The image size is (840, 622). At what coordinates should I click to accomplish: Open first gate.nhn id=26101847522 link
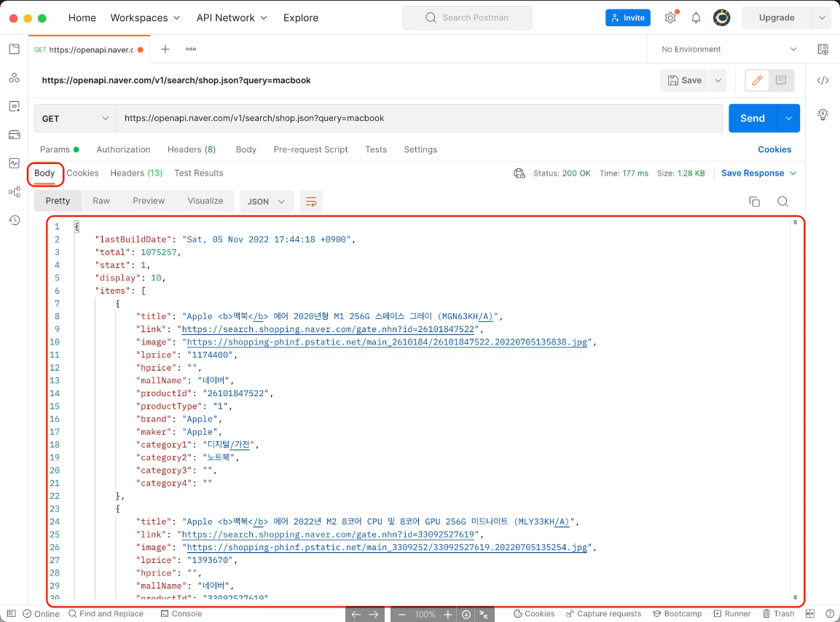pyautogui.click(x=328, y=329)
